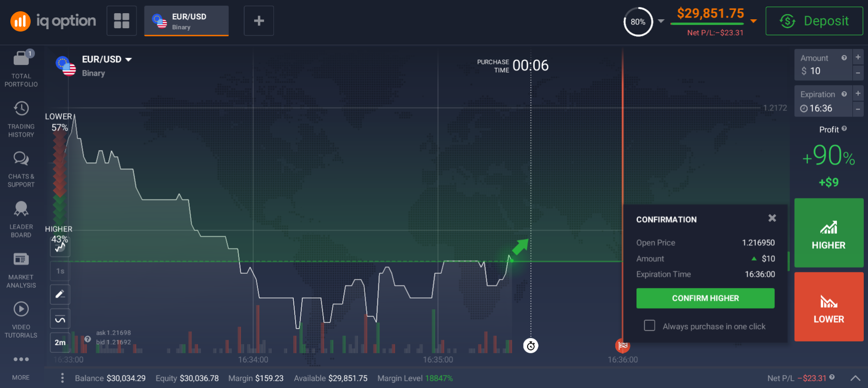Click the Amount help icon

coord(844,58)
